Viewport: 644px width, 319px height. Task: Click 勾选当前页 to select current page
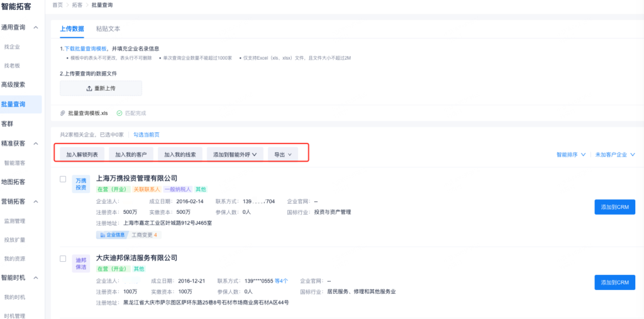147,135
